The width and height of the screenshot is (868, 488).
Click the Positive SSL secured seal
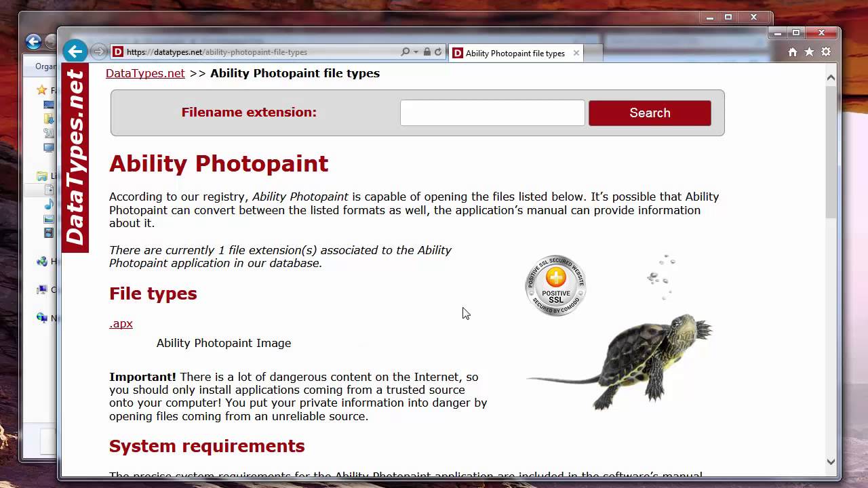pos(555,285)
